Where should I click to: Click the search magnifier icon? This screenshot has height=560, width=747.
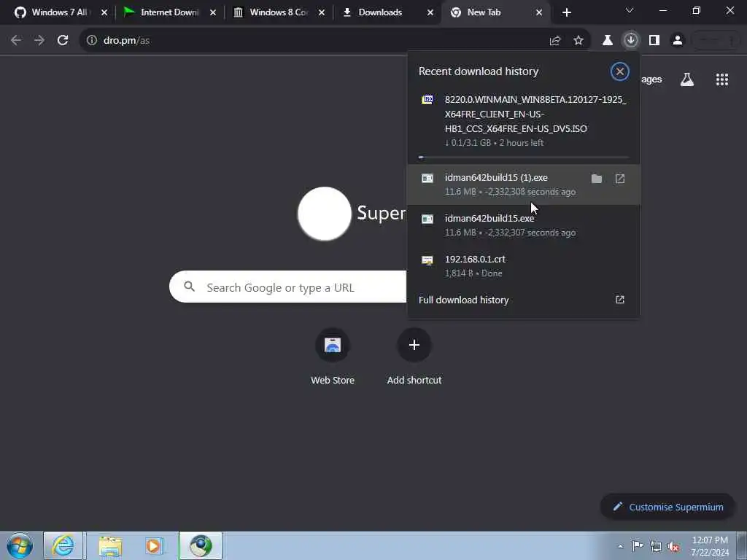(189, 287)
